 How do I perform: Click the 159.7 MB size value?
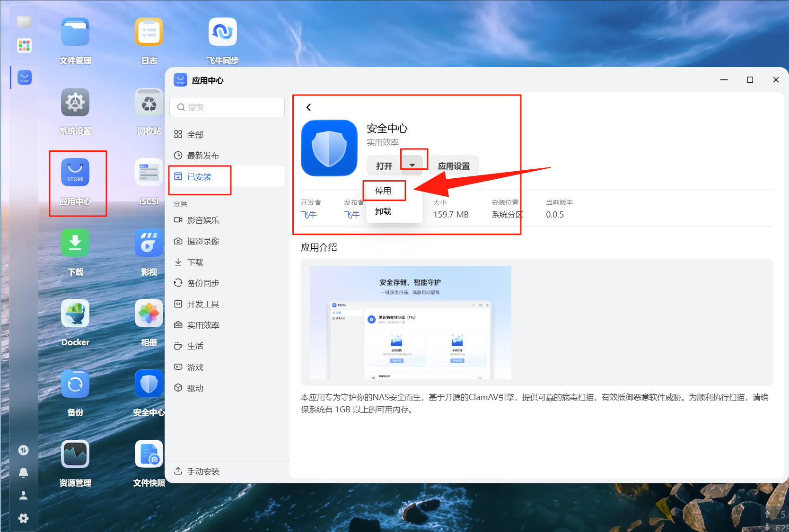coord(451,215)
